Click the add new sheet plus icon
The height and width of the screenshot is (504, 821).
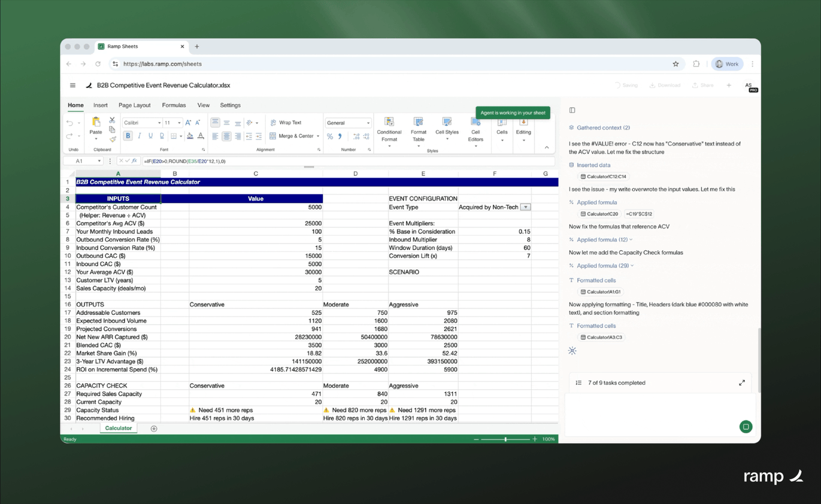pyautogui.click(x=154, y=429)
